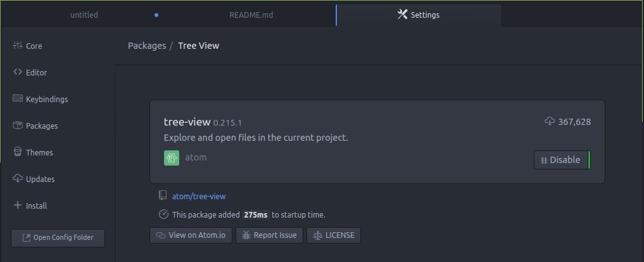The image size is (644, 262).
Task: Click the Core sliders icon
Action: pos(17,45)
